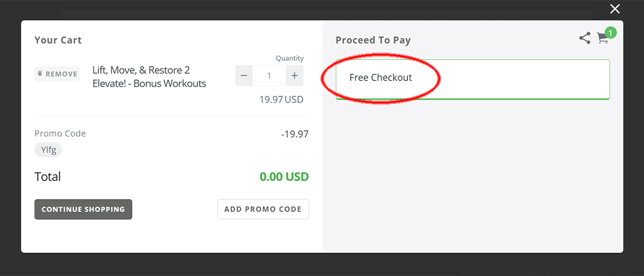Click the trash icon beside Remove
This screenshot has height=276, width=644.
[40, 74]
